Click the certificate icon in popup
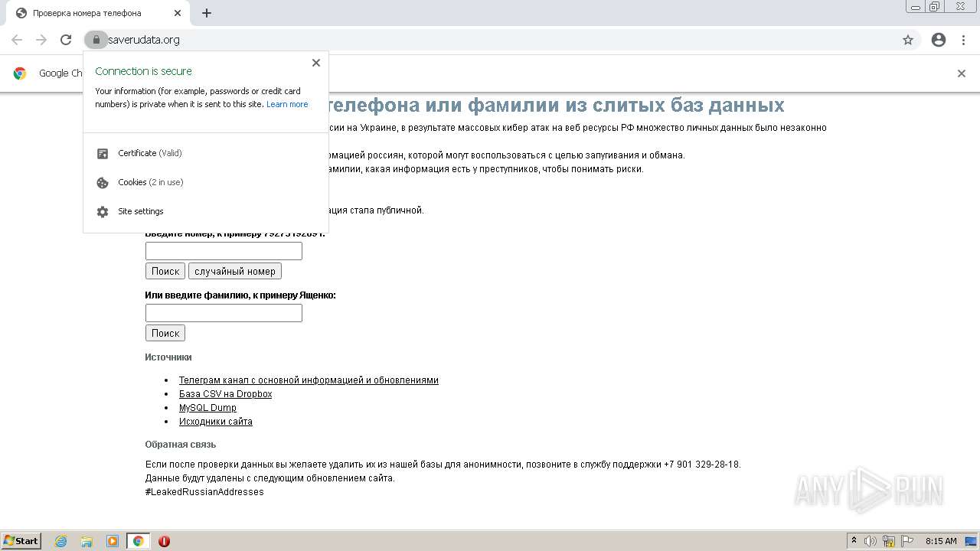The width and height of the screenshot is (980, 551). (x=103, y=154)
